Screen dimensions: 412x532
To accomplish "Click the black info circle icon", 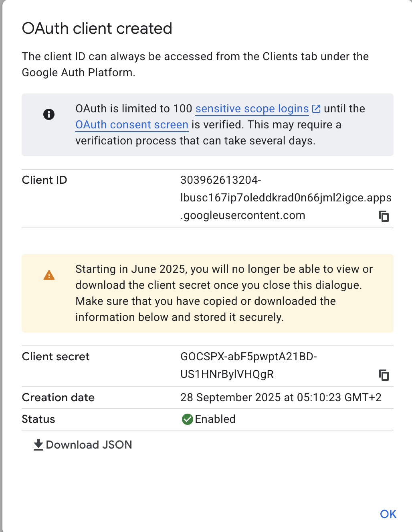I will point(49,114).
